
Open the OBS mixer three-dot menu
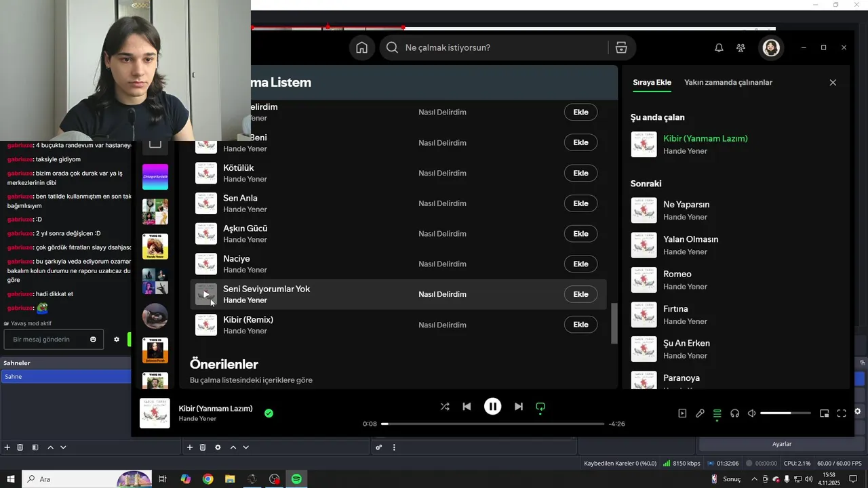394,447
